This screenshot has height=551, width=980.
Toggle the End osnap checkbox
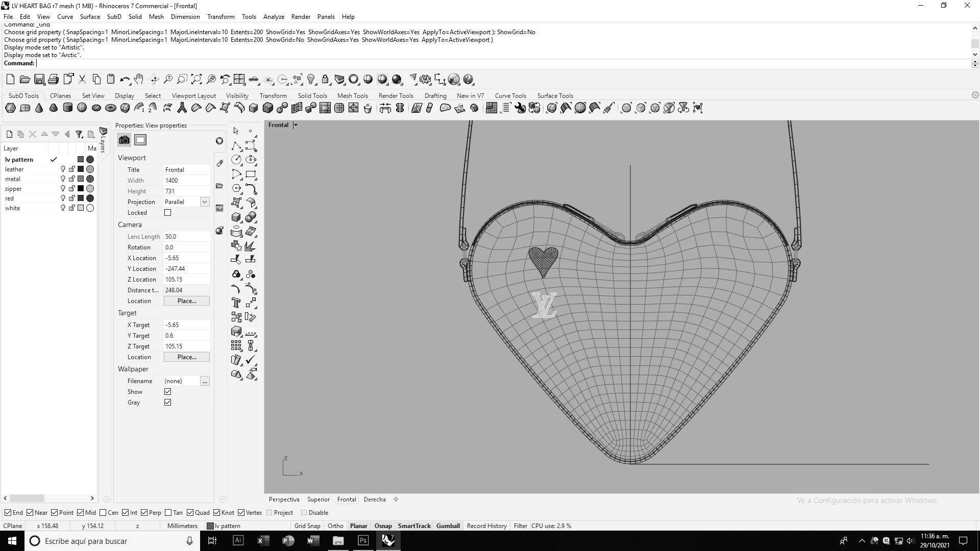pyautogui.click(x=8, y=513)
